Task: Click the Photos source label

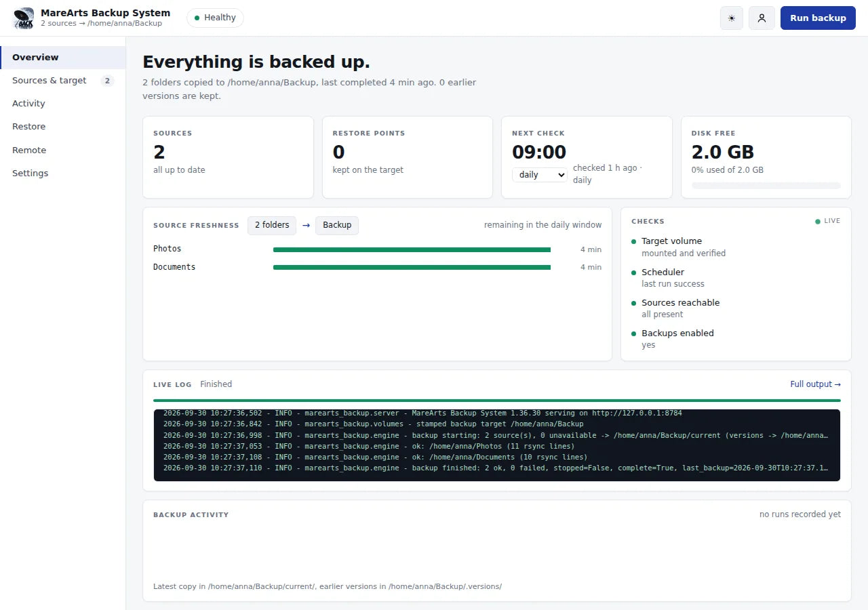Action: 167,249
